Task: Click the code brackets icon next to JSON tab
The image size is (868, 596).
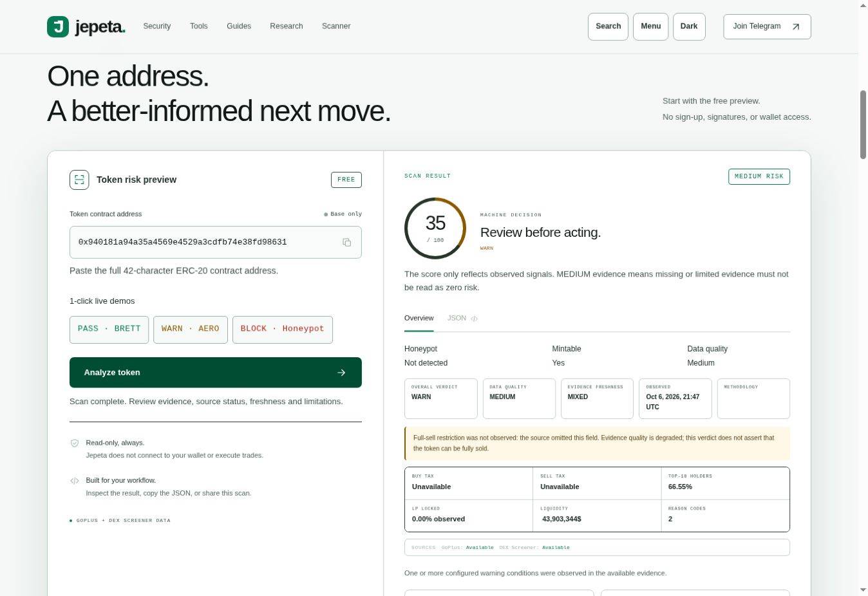Action: click(x=474, y=319)
